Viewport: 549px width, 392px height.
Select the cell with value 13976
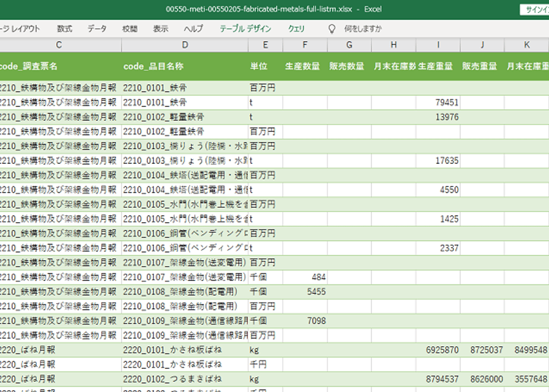(438, 117)
